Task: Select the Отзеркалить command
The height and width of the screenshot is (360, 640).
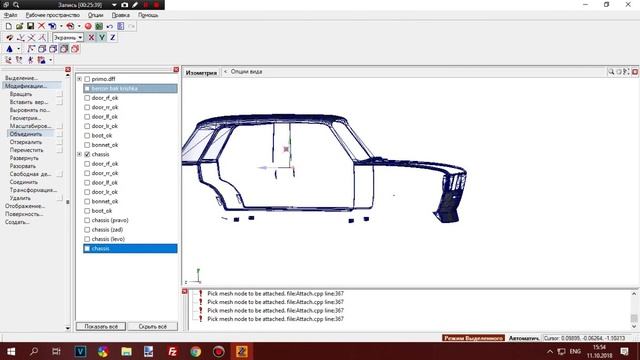Action: [26, 142]
